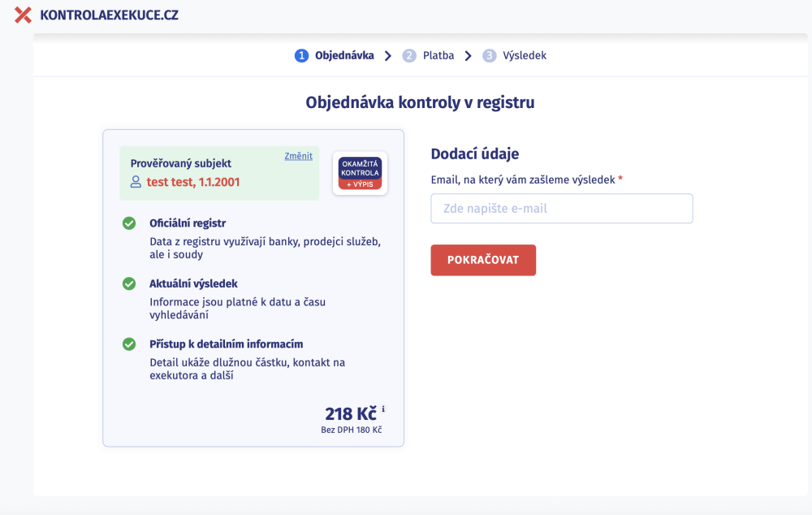
Task: Select step 1 circle icon
Action: tap(301, 56)
